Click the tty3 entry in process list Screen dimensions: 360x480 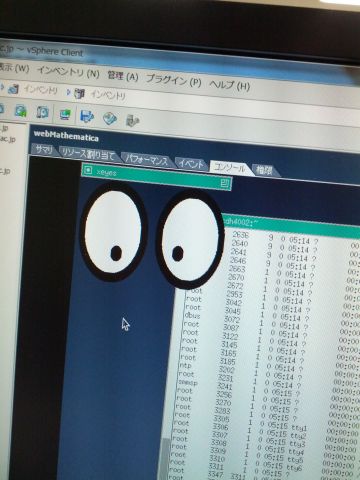[x=296, y=444]
